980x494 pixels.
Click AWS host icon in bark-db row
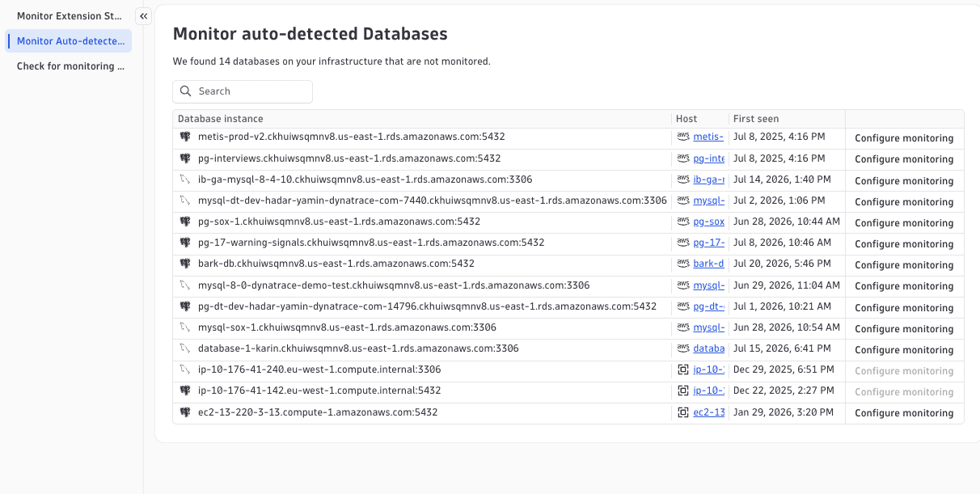[x=683, y=264]
